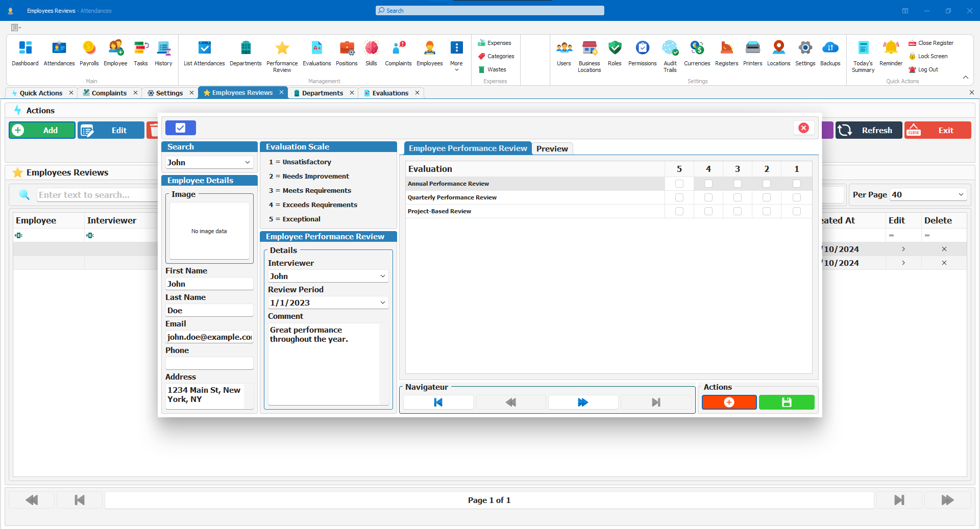Switch to the Departments tab
980x529 pixels.
click(x=322, y=93)
